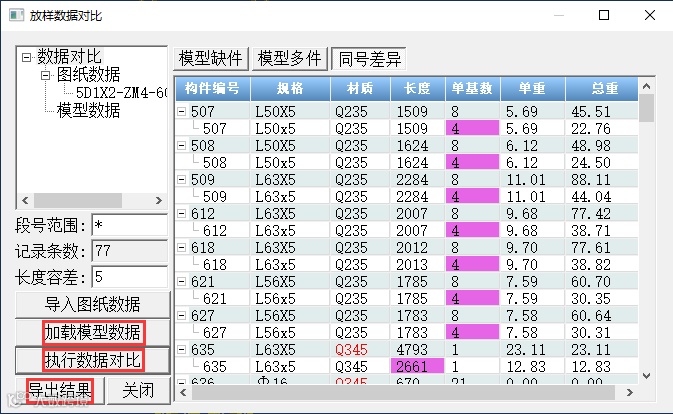Maximize the 放样数据对比 window
Screen dimensions: 673x414
pyautogui.click(x=604, y=15)
